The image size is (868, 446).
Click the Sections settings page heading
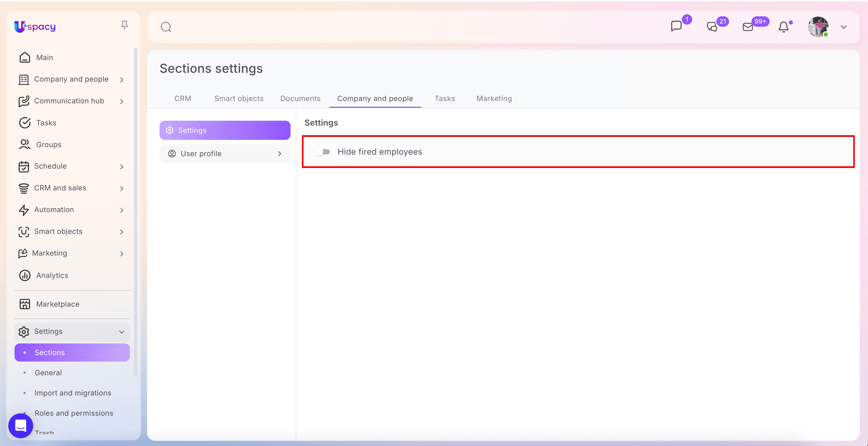coord(211,68)
